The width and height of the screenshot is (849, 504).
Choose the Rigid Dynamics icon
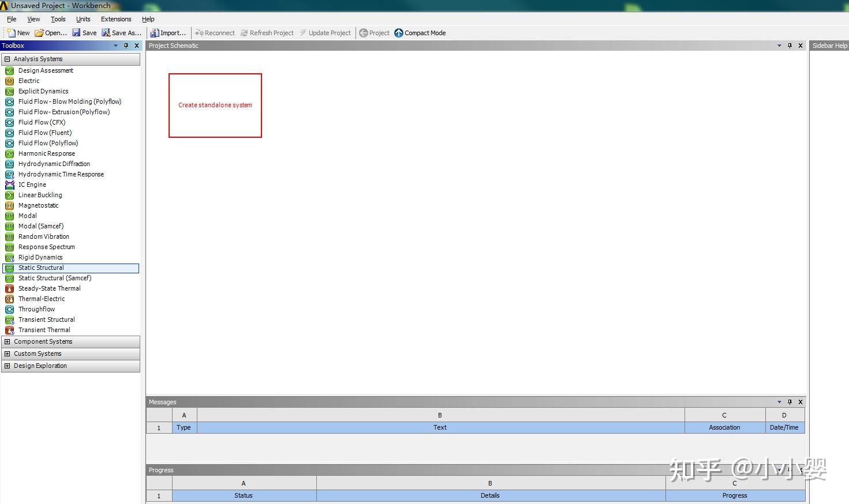[x=9, y=257]
